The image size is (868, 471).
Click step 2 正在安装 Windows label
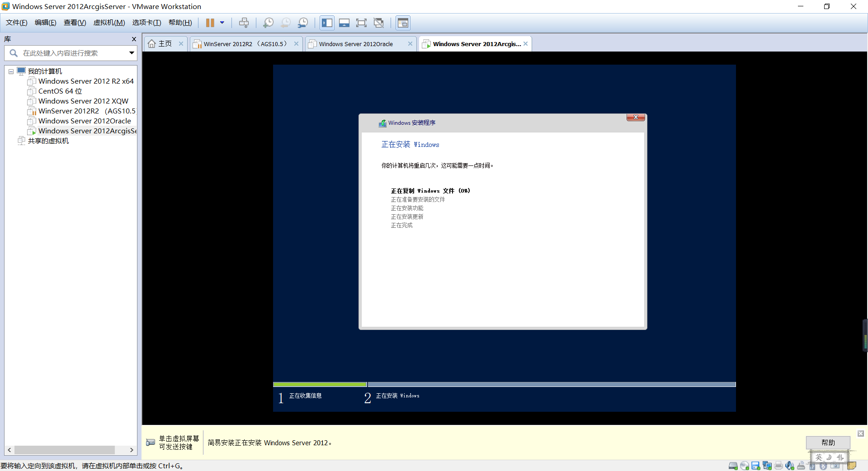click(x=398, y=396)
